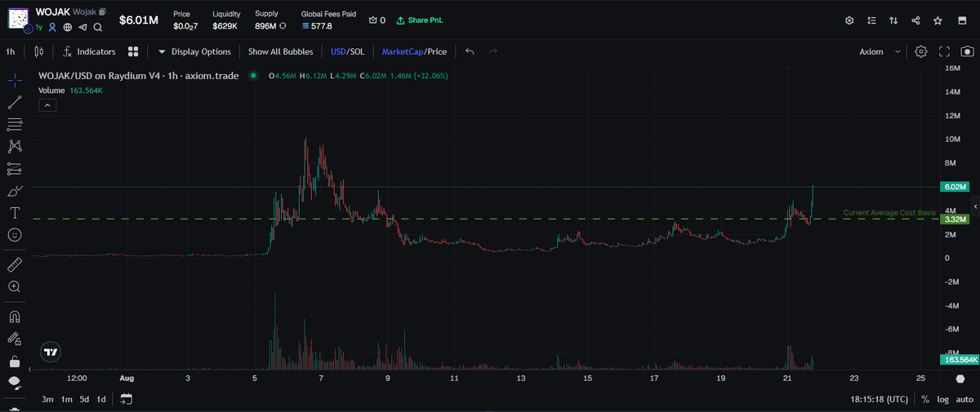Click the 6.02M current price label
Screen dimensions: 980x412
(x=954, y=187)
